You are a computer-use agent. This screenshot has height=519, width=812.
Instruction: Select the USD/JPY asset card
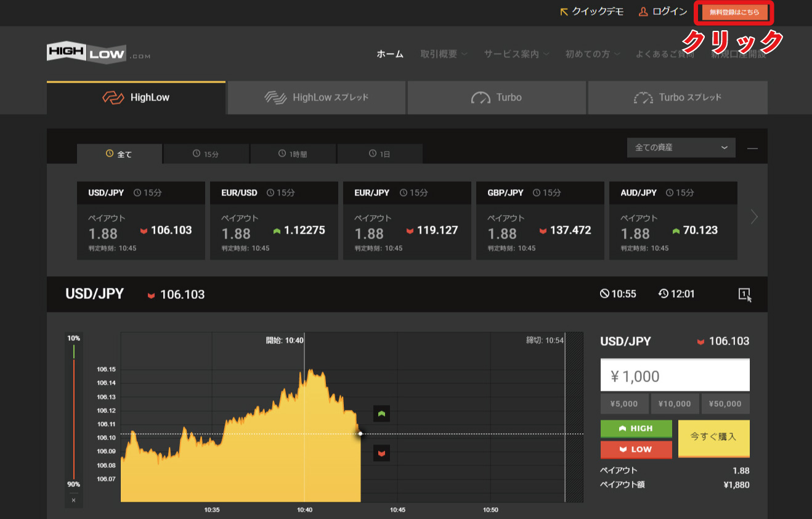pos(141,221)
